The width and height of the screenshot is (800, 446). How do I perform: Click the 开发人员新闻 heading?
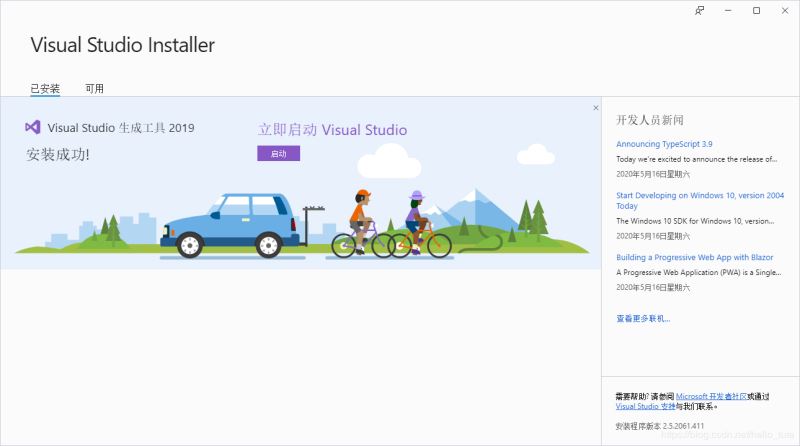point(649,120)
